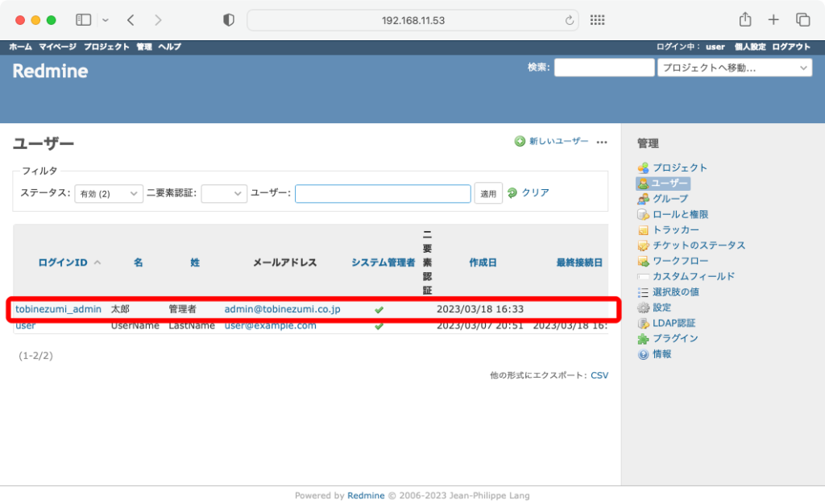This screenshot has height=504, width=825.
Task: Click the checkmark in tobinezumi_admin's システム管理者 column
Action: pos(379,309)
